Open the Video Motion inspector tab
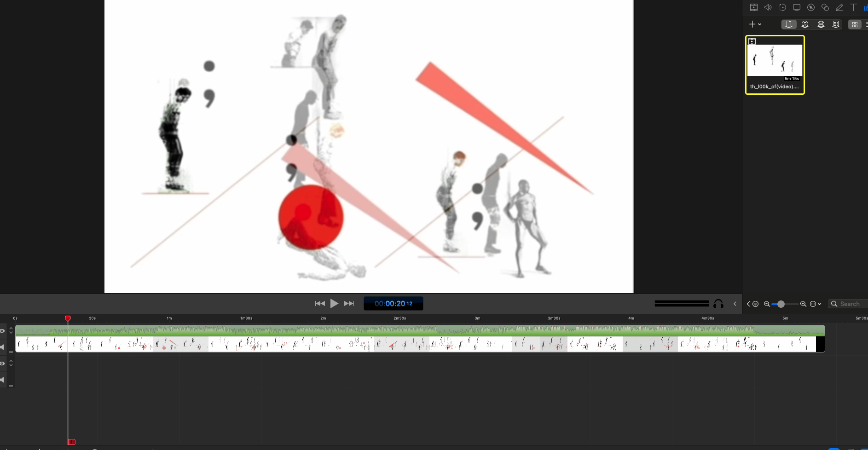This screenshot has height=450, width=868. [x=782, y=7]
